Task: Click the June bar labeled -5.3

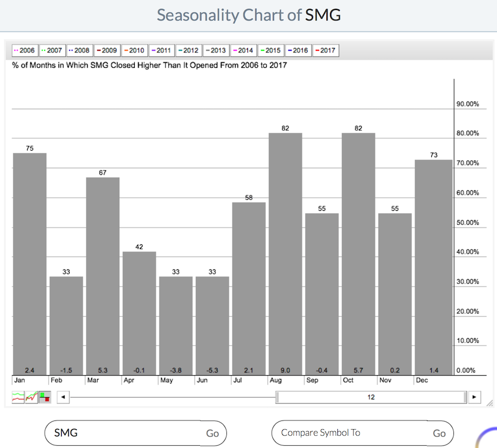Action: point(213,326)
